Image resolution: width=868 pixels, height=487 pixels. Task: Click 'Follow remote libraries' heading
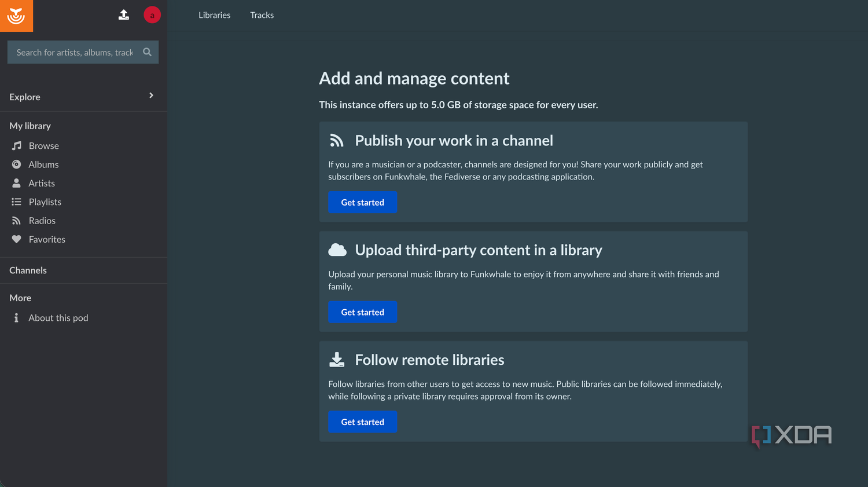pyautogui.click(x=429, y=360)
